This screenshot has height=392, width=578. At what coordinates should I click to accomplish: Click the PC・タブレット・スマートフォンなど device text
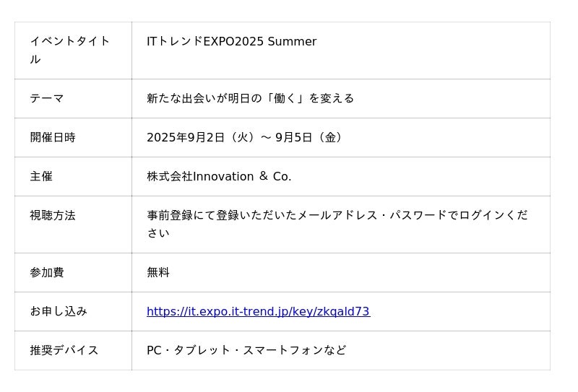tap(246, 350)
